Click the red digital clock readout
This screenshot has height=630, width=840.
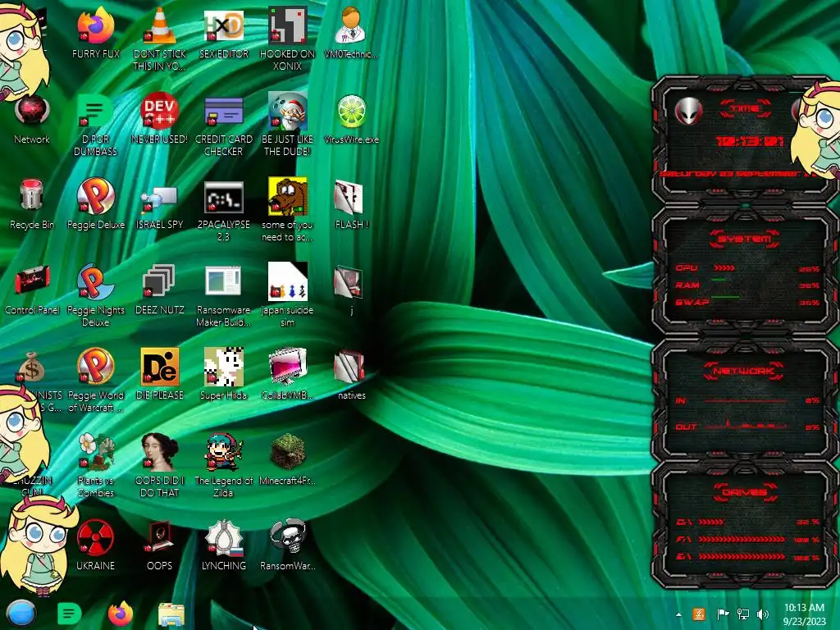(x=750, y=141)
